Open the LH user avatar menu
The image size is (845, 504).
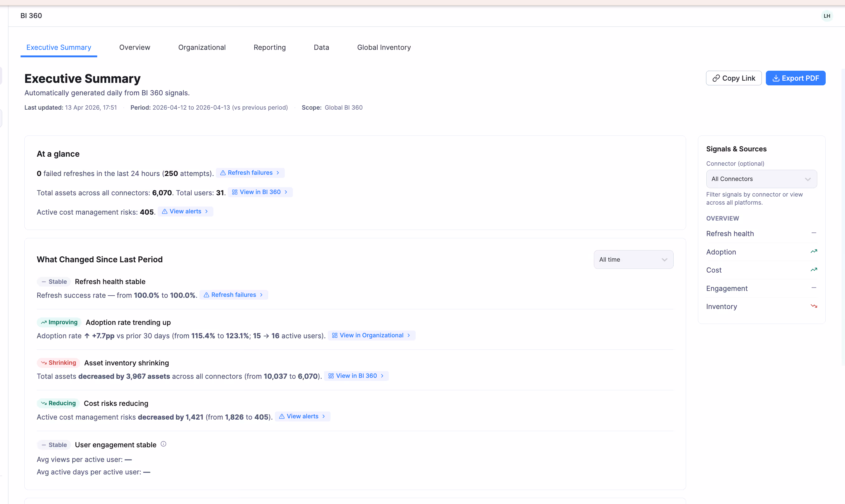click(x=827, y=16)
